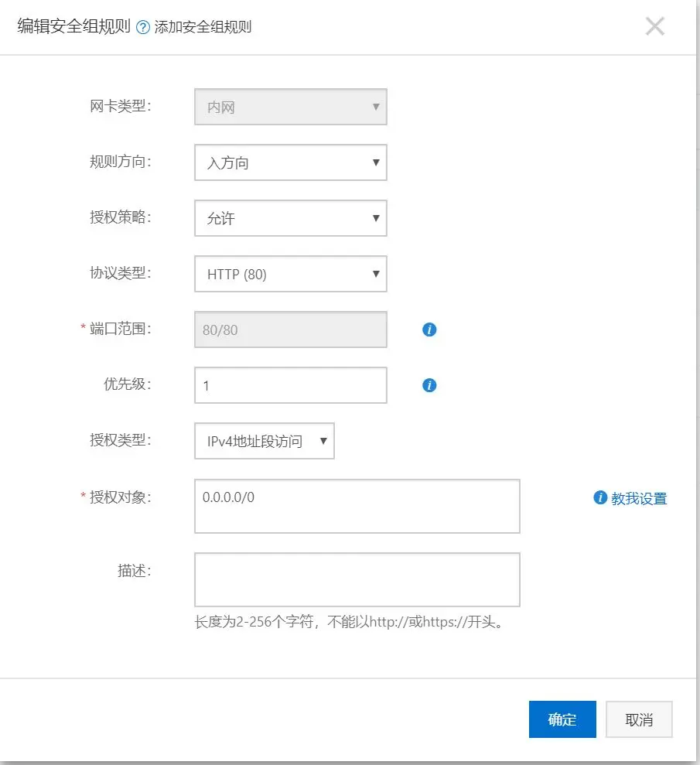
Task: Click the dropdown arrow on rule direction selector
Action: [x=376, y=162]
